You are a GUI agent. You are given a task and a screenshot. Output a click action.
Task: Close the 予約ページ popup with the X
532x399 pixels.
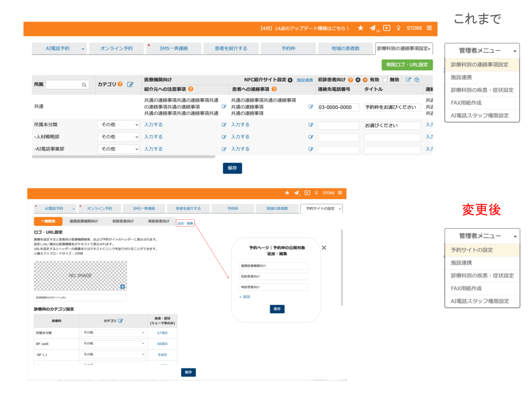[324, 248]
